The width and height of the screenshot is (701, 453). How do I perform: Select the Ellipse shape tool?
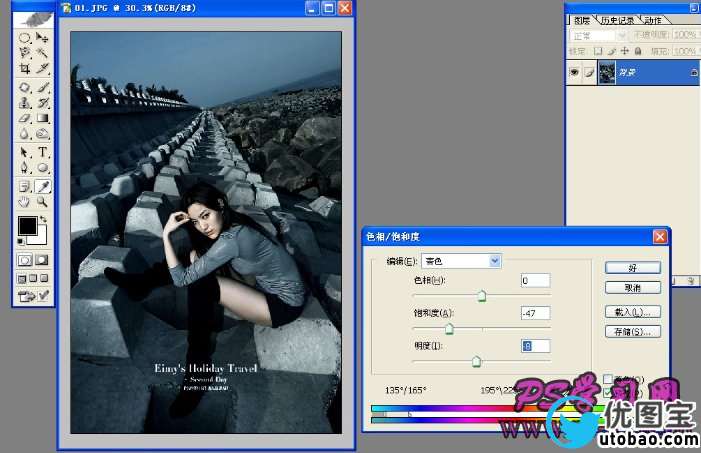coord(42,168)
